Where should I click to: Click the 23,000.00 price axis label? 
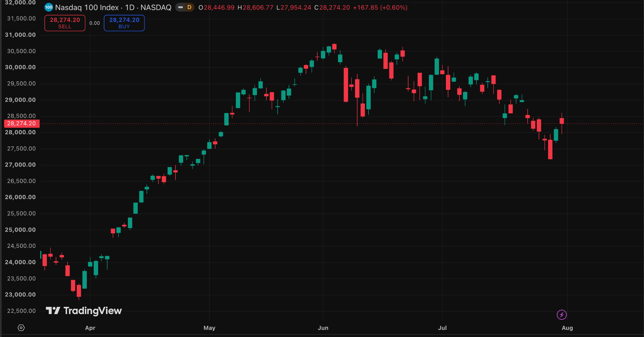click(20, 295)
